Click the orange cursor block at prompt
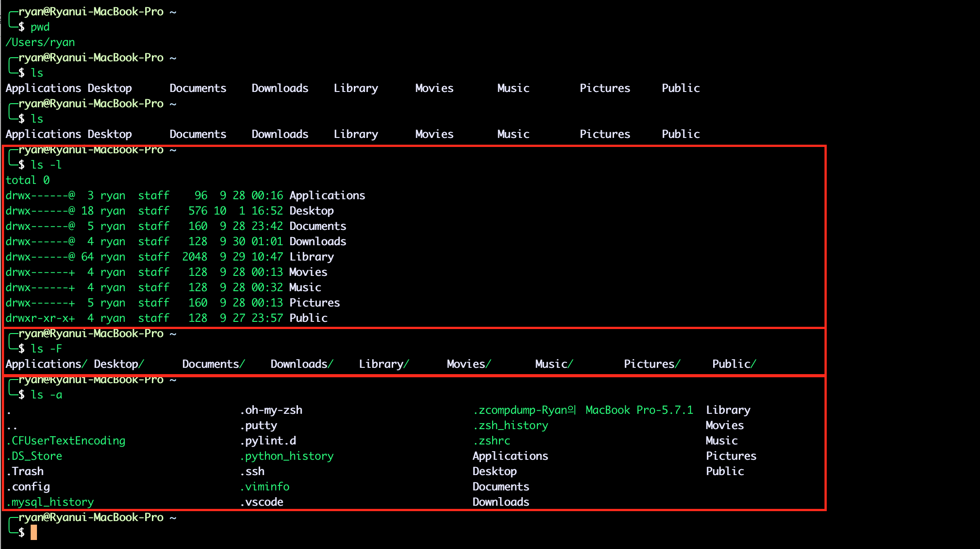This screenshot has width=980, height=549. click(34, 532)
